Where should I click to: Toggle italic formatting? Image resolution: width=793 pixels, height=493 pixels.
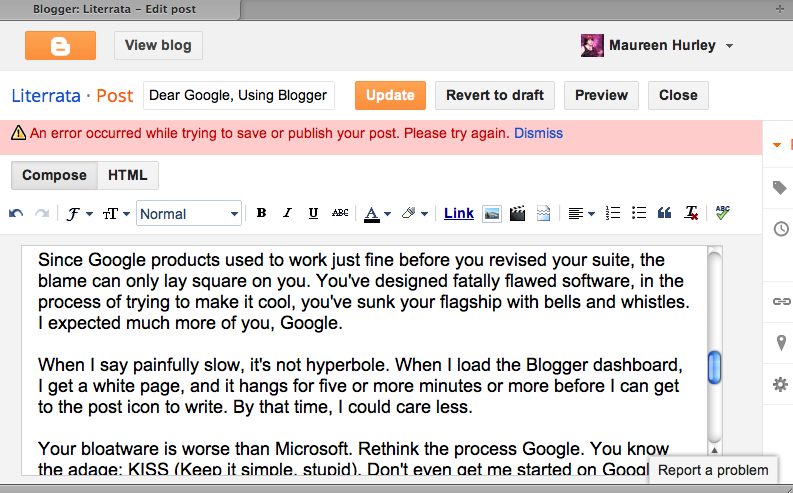tap(287, 213)
